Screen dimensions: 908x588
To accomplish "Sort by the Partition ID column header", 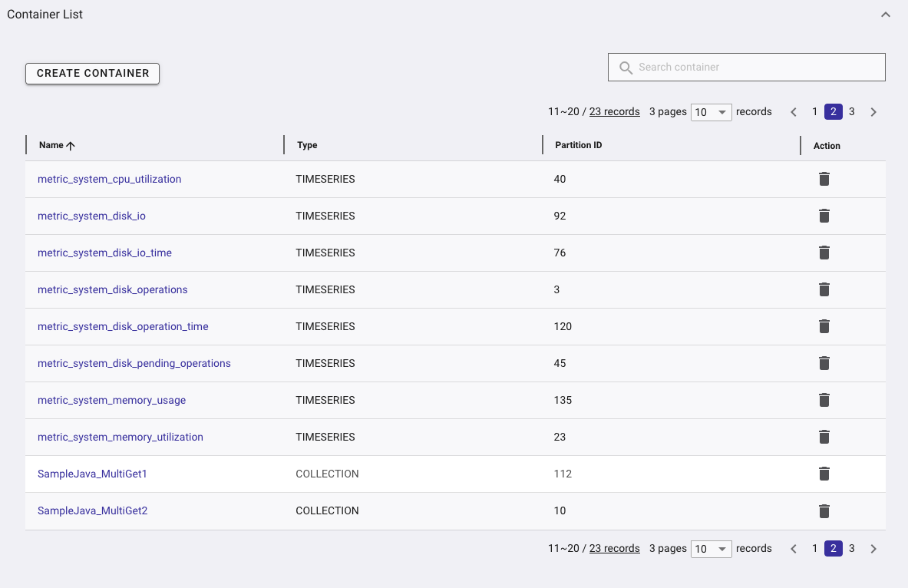I will click(579, 145).
